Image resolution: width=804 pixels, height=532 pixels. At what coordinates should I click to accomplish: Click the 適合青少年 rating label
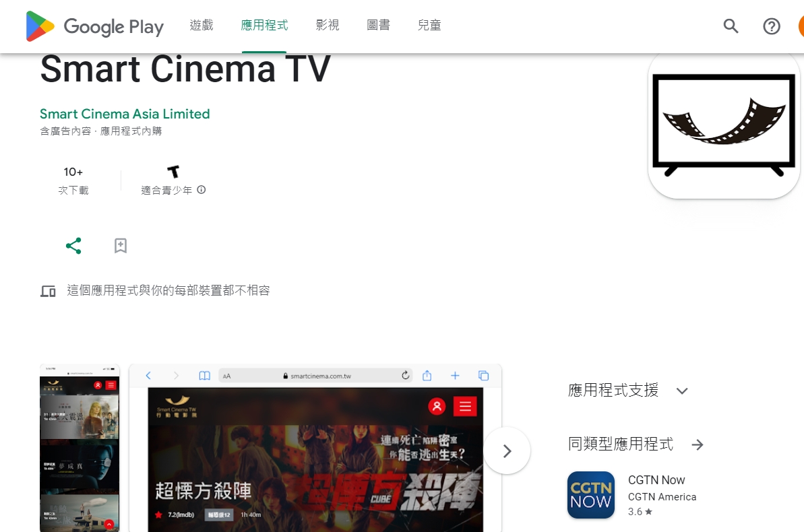coord(166,190)
